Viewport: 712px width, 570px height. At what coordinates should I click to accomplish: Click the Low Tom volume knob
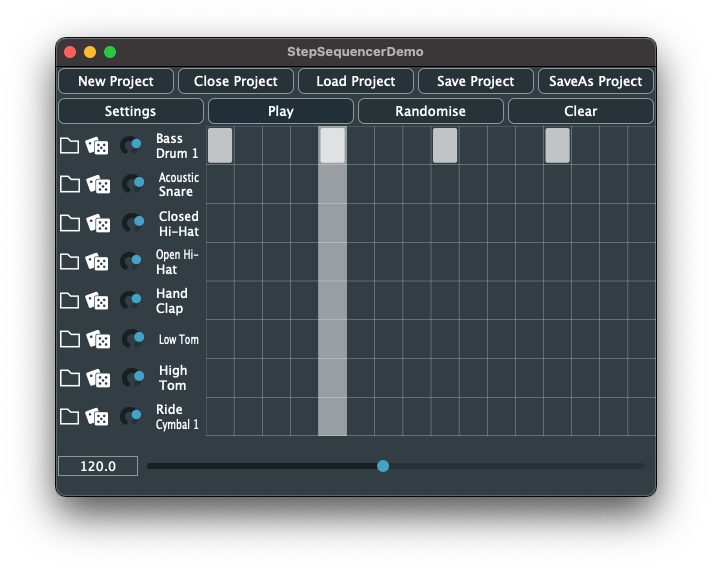tap(133, 339)
